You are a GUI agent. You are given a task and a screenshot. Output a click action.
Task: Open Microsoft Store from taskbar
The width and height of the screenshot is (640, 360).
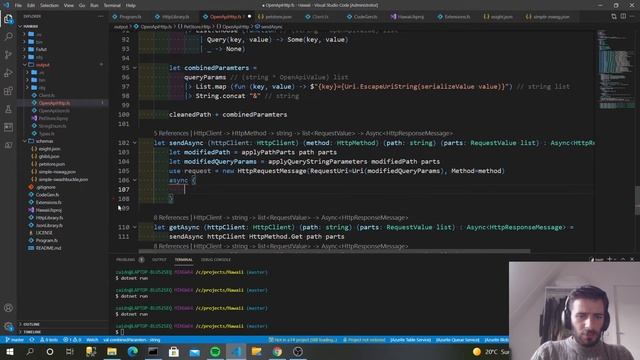coord(174,351)
